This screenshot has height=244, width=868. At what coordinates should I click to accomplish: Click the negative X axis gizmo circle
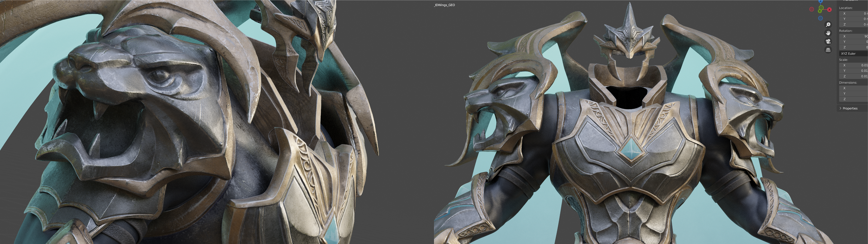811,9
